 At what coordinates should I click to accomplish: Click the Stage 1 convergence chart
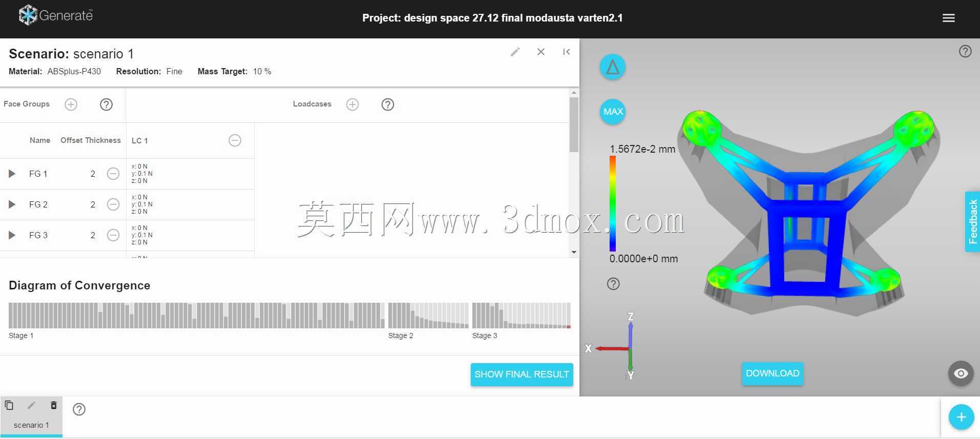[x=196, y=316]
